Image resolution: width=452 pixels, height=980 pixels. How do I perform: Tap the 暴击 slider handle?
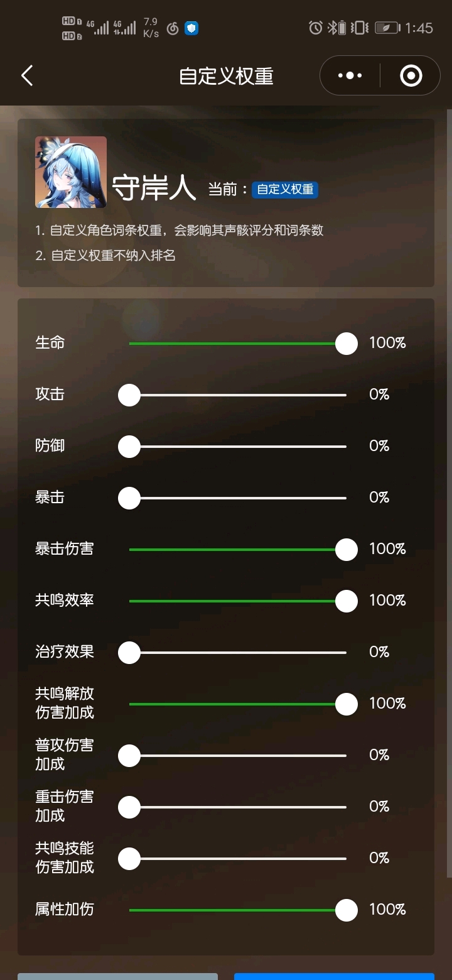(129, 498)
